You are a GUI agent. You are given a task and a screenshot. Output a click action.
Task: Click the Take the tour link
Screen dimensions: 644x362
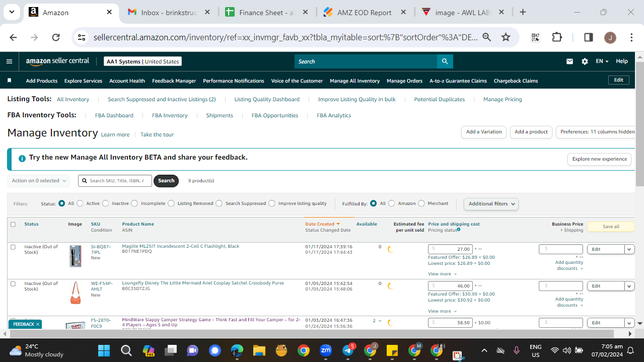point(157,134)
